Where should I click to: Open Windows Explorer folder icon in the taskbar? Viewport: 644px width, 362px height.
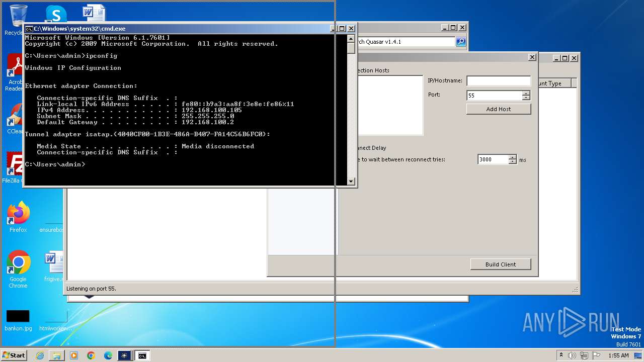(57, 355)
